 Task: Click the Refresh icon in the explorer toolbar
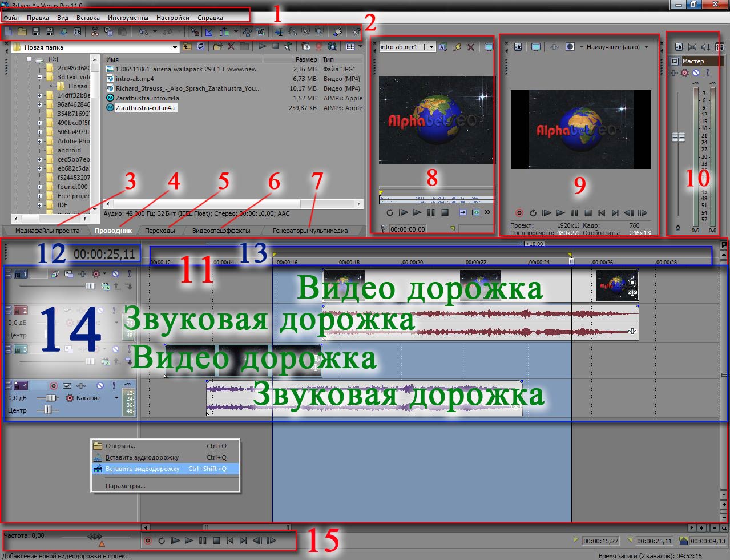(x=201, y=47)
